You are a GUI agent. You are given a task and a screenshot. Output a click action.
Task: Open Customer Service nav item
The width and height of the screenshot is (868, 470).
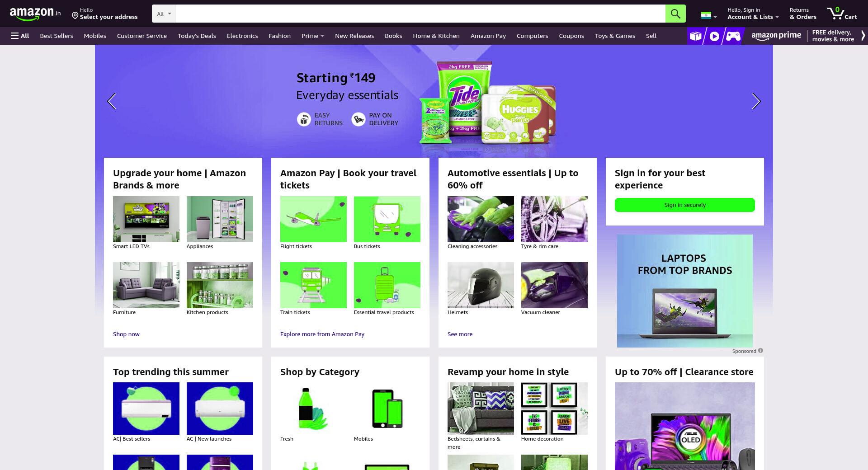(142, 36)
